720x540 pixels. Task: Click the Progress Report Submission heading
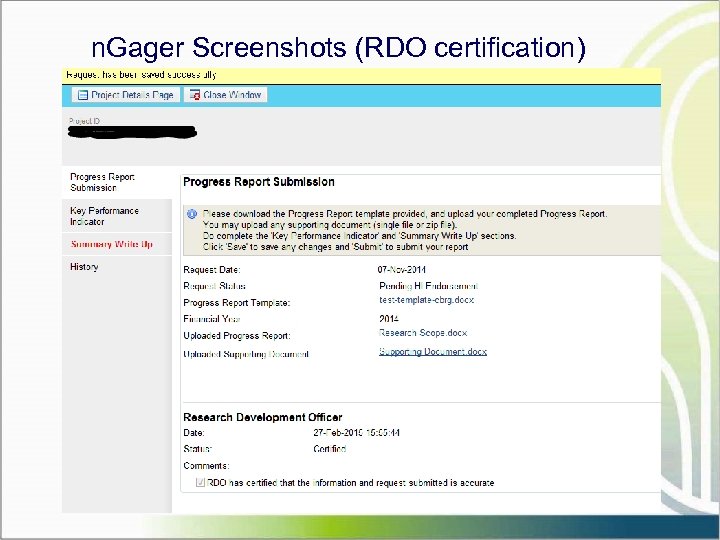(x=259, y=182)
